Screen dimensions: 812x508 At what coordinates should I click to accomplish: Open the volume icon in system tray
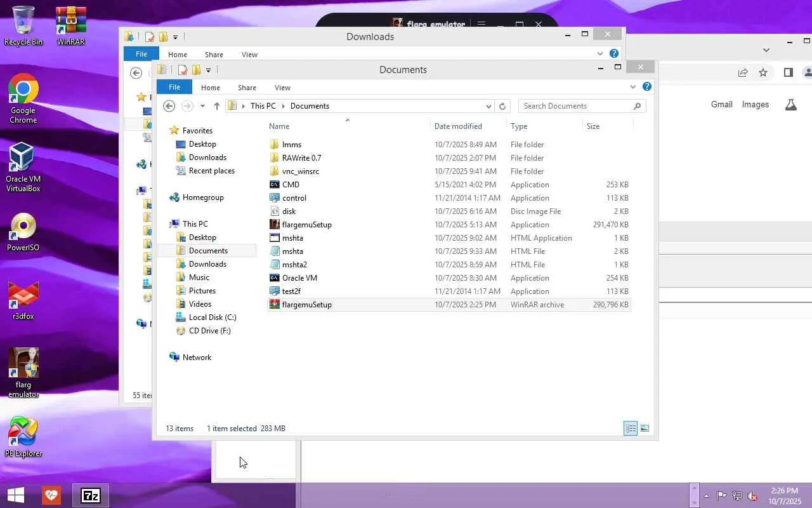(x=752, y=496)
